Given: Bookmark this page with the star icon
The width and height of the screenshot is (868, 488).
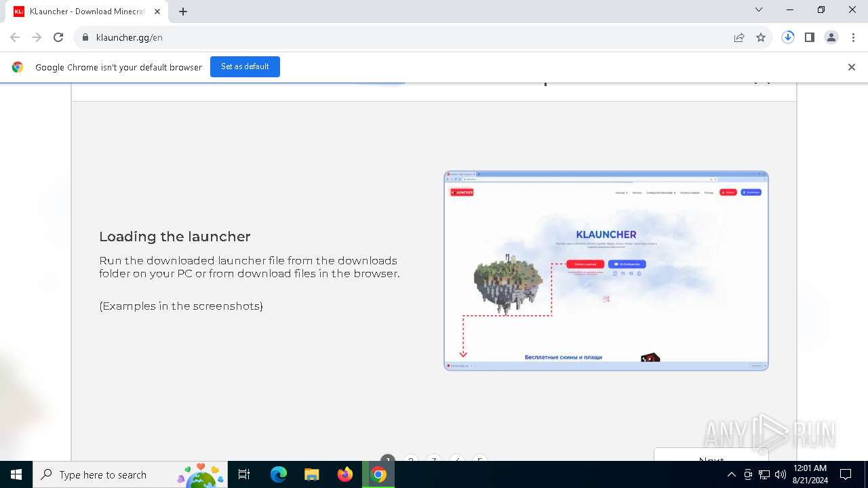Looking at the screenshot, I should point(761,37).
